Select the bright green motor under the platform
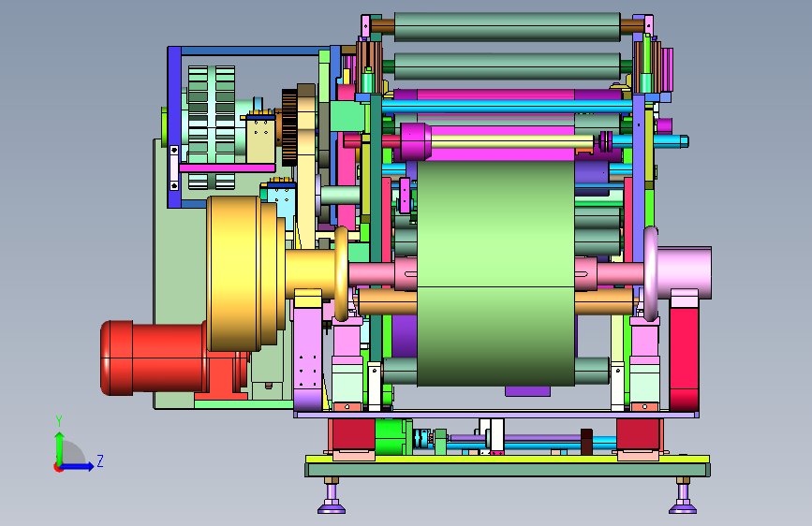Image resolution: width=812 pixels, height=526 pixels. tap(392, 437)
